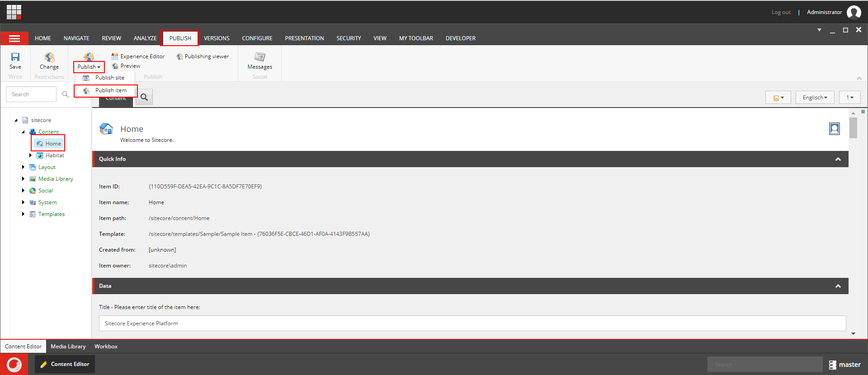Expand the System tree node
Viewport: 868px width, 375px height.
point(23,202)
